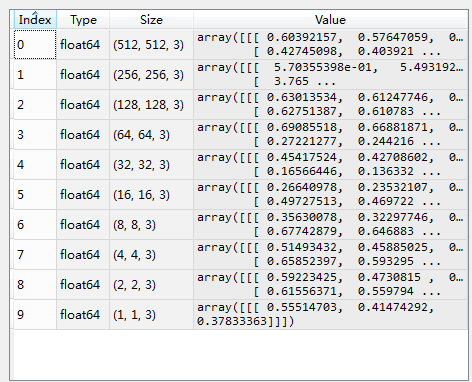Image resolution: width=472 pixels, height=382 pixels.
Task: Click size cell (1, 1, 3)
Action: (151, 314)
